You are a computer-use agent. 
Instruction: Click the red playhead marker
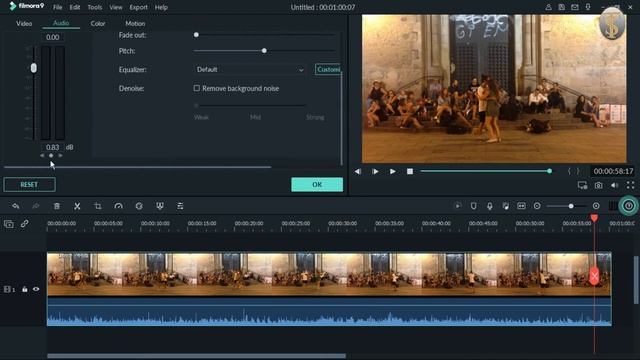pyautogui.click(x=594, y=218)
